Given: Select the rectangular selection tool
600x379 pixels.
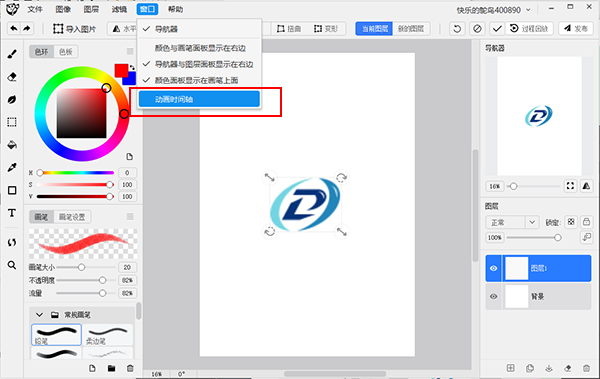Looking at the screenshot, I should pos(12,122).
